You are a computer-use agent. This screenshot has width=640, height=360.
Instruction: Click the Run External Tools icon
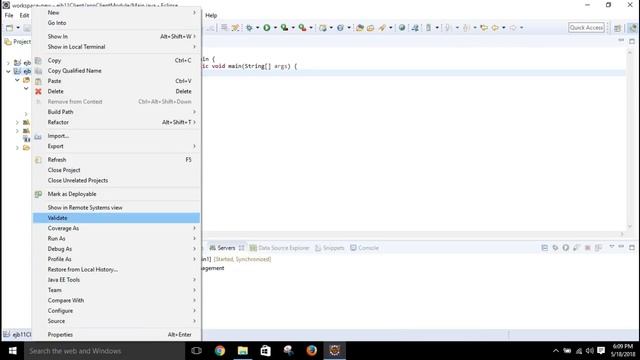point(302,28)
